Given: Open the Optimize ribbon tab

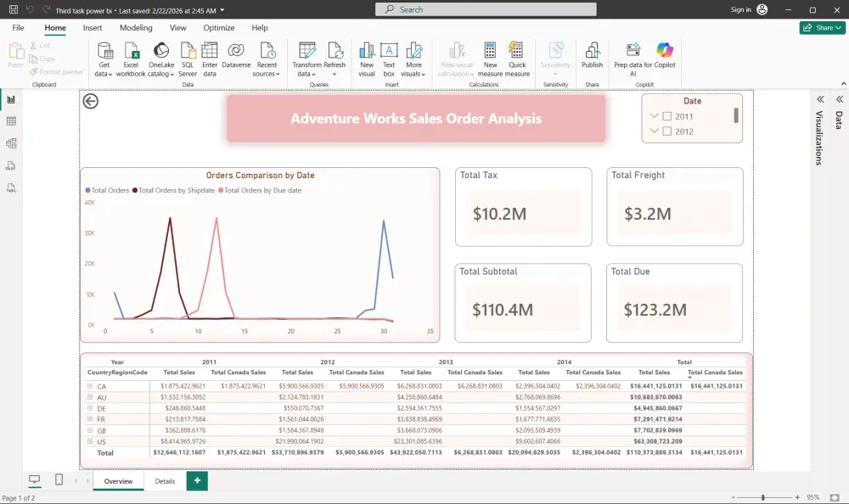Looking at the screenshot, I should click(219, 28).
